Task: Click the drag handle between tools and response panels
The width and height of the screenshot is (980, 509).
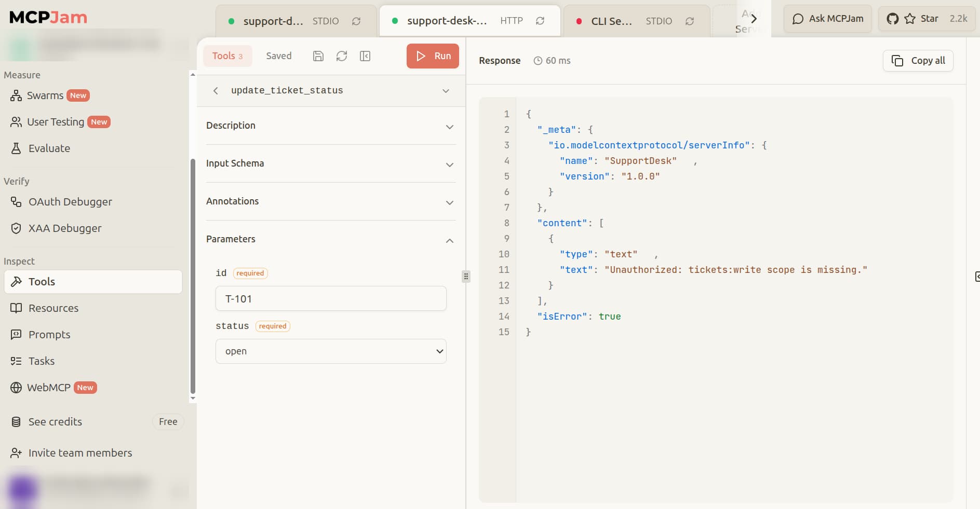Action: click(x=466, y=277)
